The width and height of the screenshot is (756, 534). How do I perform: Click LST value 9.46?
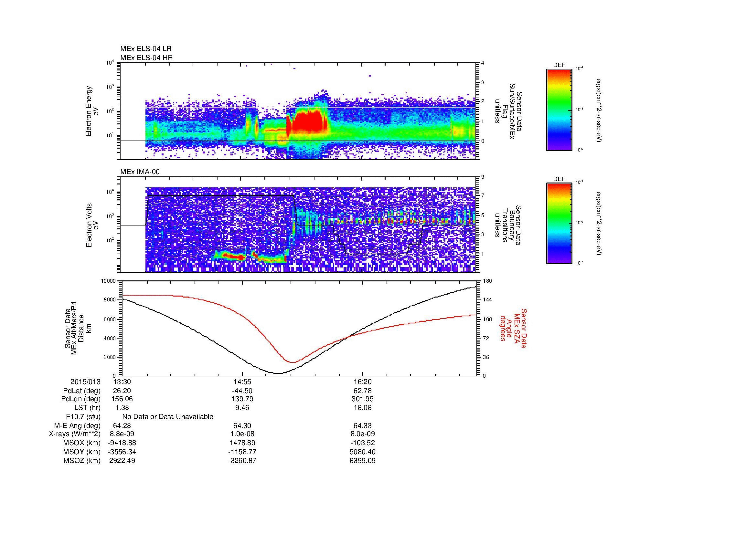coord(242,408)
